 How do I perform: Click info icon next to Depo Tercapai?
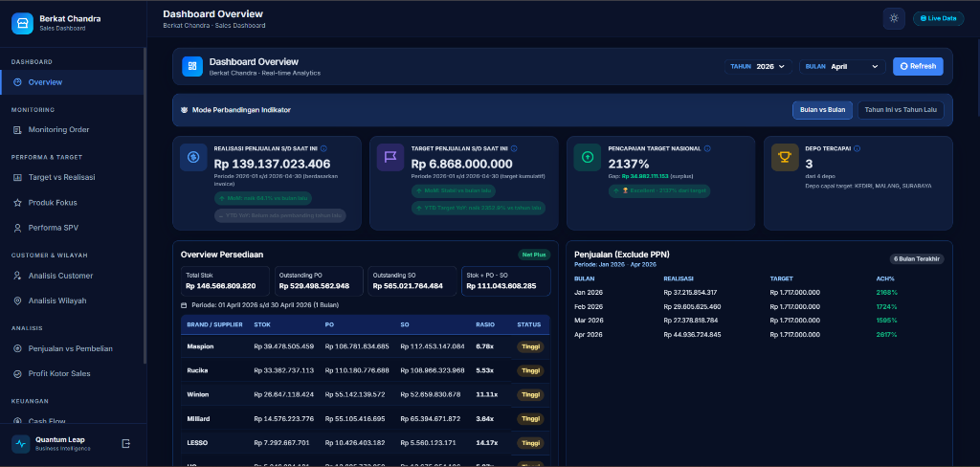click(x=857, y=148)
